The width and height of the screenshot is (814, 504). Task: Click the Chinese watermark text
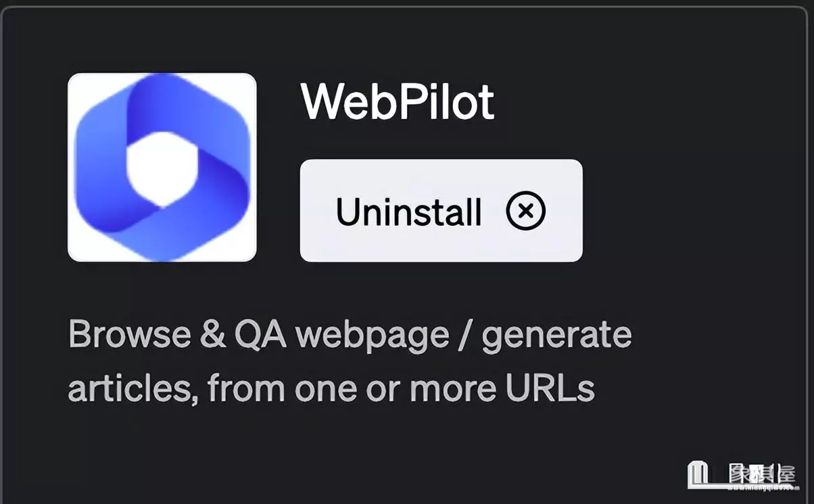[761, 472]
